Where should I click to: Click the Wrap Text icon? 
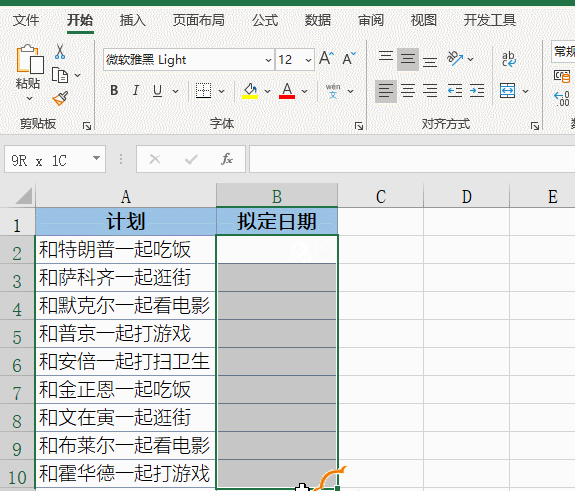509,59
